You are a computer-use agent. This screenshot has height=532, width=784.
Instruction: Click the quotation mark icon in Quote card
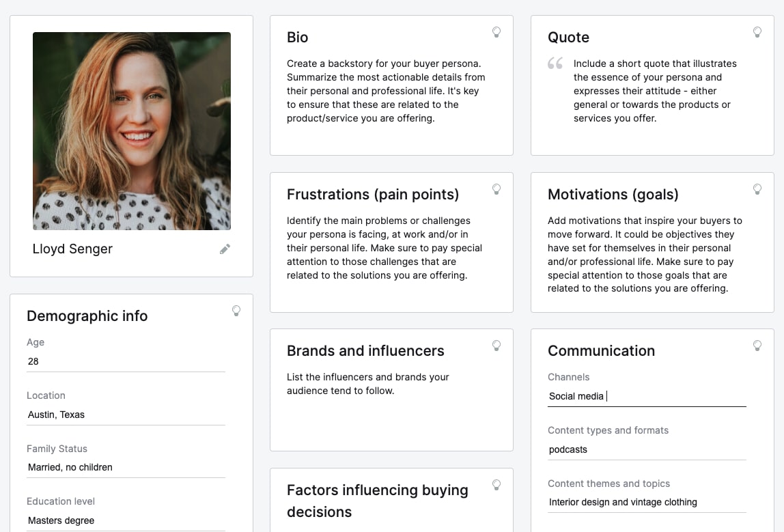coord(555,64)
